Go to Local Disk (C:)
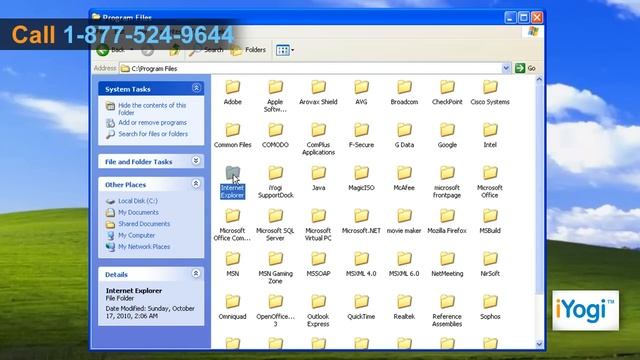This screenshot has width=640, height=360. click(138, 201)
